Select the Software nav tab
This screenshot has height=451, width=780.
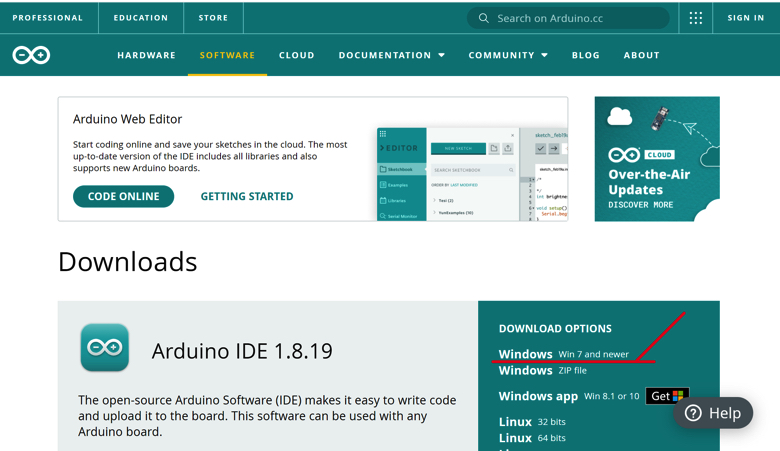click(227, 55)
